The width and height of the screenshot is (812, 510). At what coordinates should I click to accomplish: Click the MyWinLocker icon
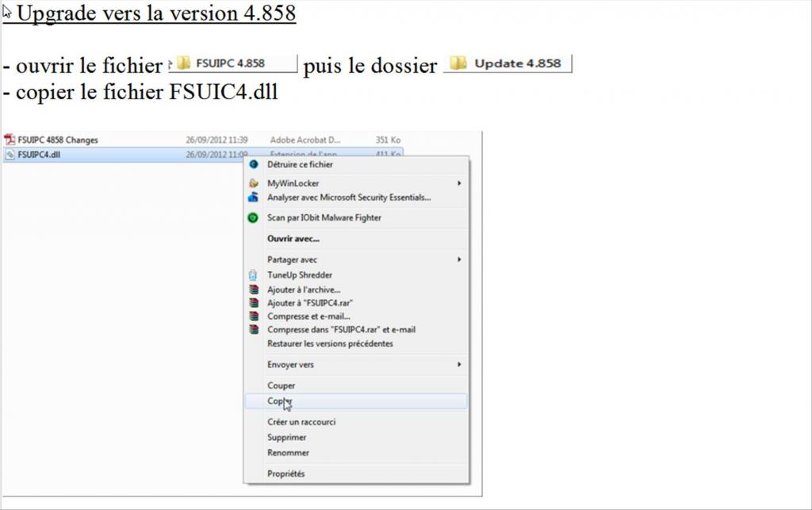point(253,183)
